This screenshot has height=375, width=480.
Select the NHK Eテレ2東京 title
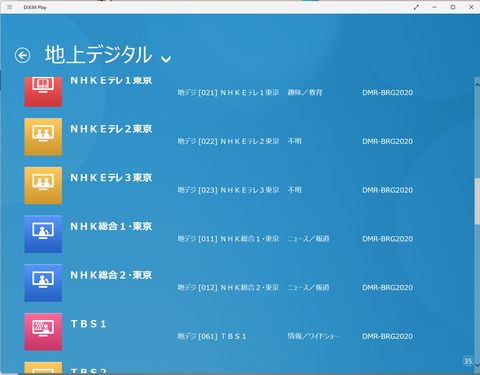[111, 129]
